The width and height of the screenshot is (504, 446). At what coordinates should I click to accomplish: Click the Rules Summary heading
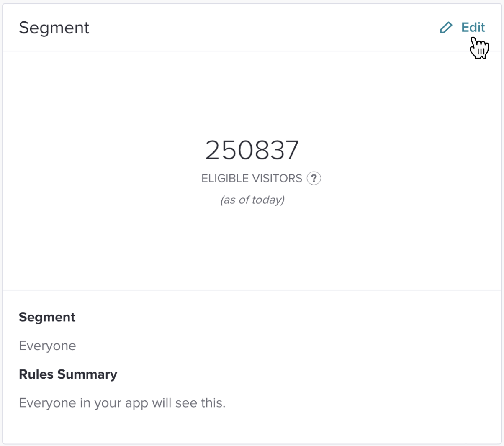68,374
